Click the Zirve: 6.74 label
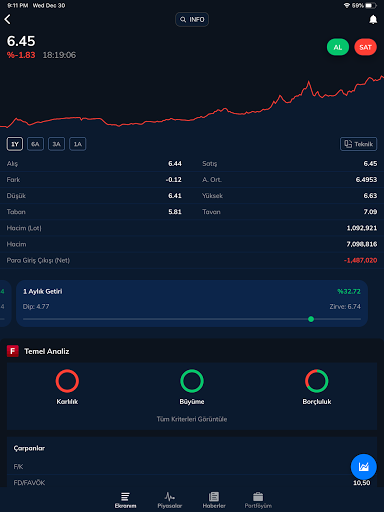The height and width of the screenshot is (512, 384). (345, 307)
